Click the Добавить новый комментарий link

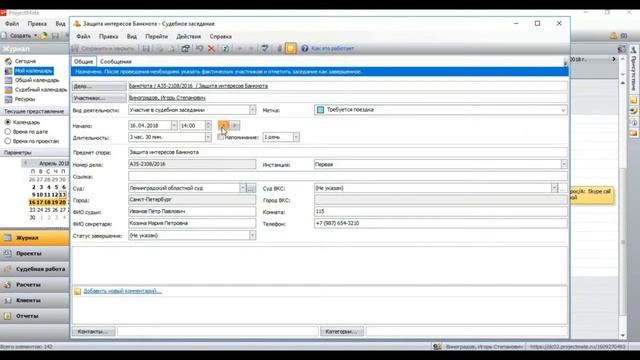122,291
